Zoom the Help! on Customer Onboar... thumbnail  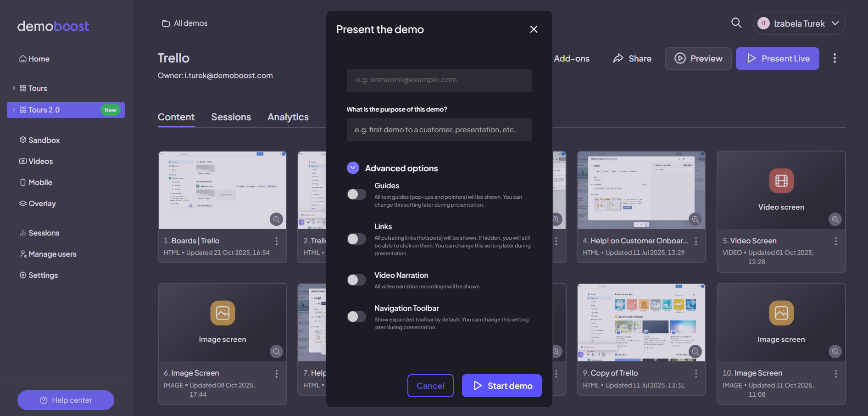[696, 219]
